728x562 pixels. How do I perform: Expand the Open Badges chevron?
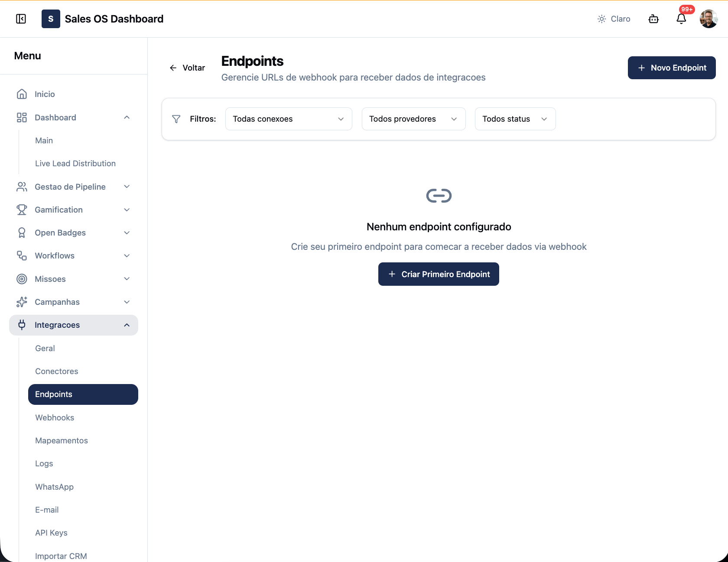pos(127,233)
